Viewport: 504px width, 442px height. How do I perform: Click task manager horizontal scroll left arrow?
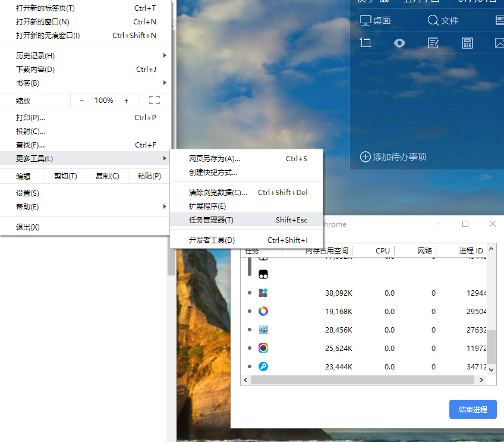pyautogui.click(x=245, y=380)
